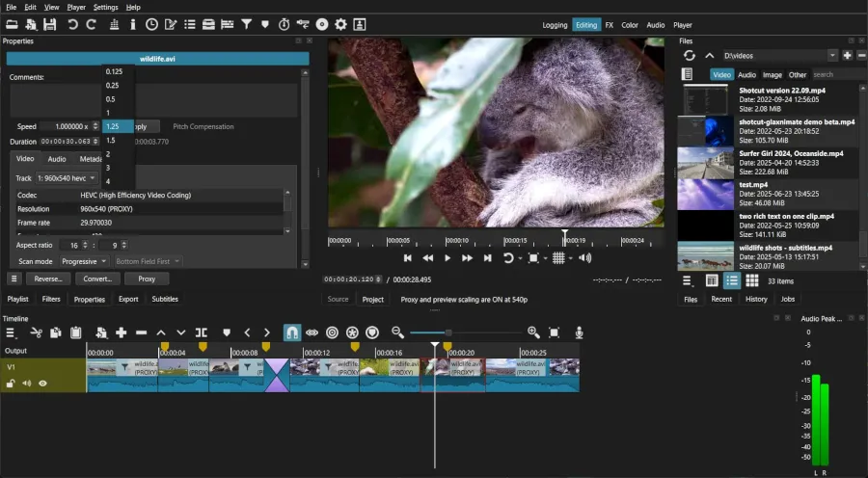
Task: Toggle the lock on track V1
Action: point(12,384)
